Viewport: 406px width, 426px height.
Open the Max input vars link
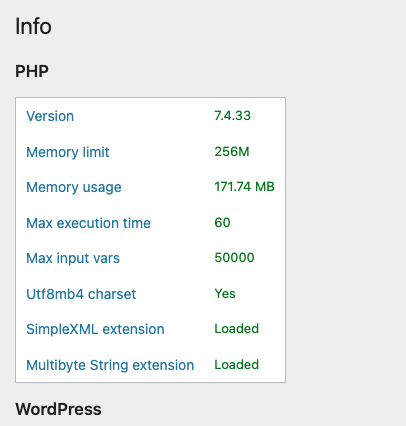73,258
